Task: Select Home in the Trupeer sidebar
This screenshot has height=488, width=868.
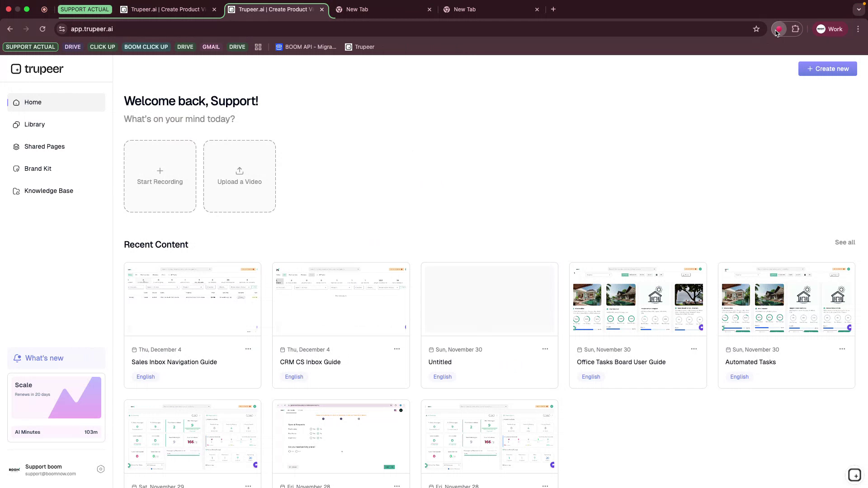Action: (x=33, y=102)
